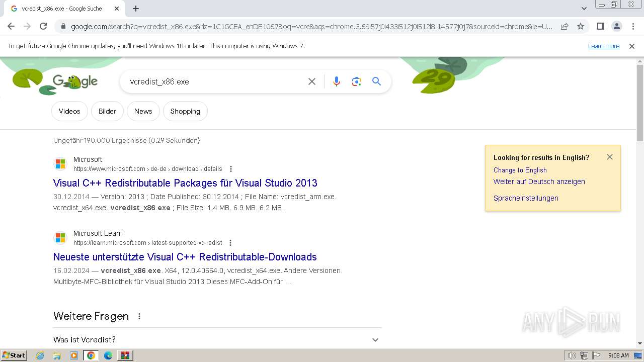Click the 9:08 AM system clock

point(618,355)
